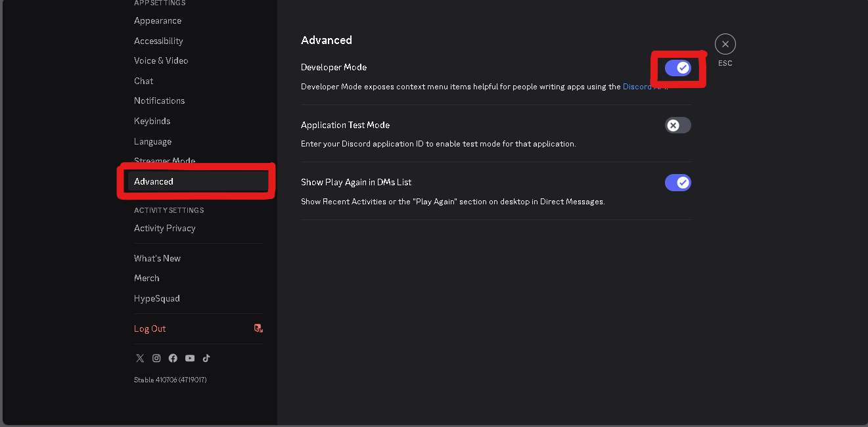This screenshot has height=427, width=868.
Task: Open the HypeSquad page
Action: click(x=156, y=298)
